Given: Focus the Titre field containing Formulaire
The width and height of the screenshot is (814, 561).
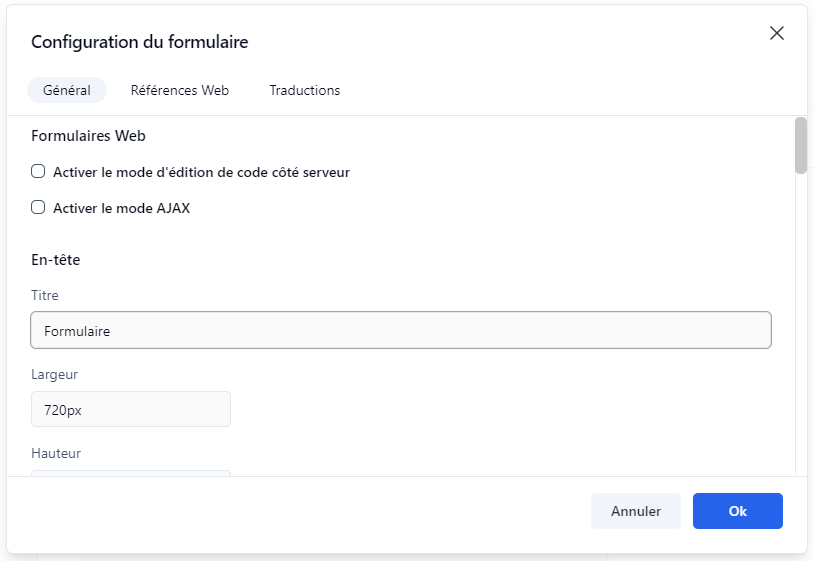Looking at the screenshot, I should [x=400, y=330].
